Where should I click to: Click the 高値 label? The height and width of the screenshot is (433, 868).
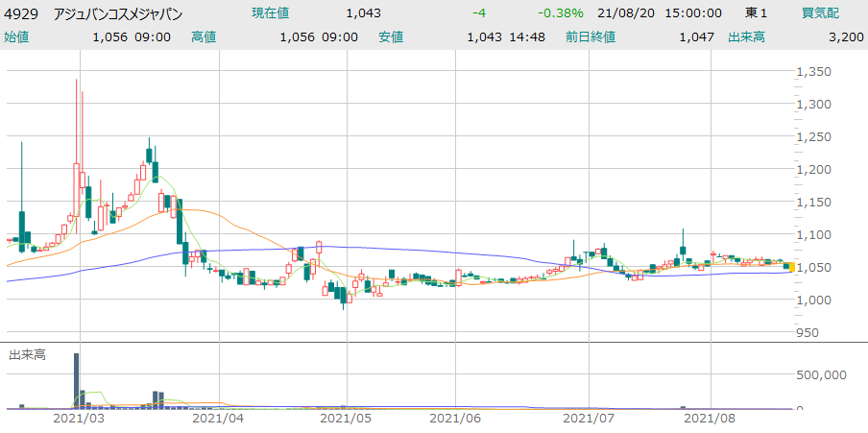(x=204, y=36)
